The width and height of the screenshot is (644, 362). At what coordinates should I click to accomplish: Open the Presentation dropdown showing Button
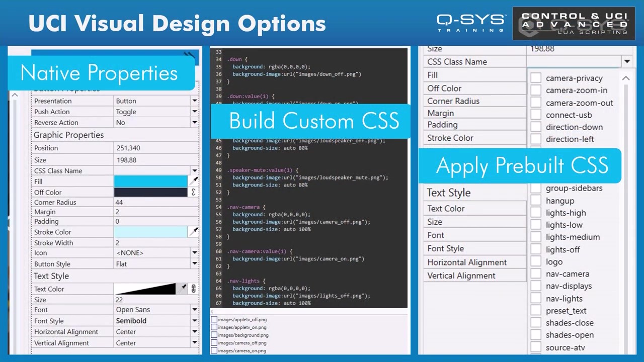tap(194, 101)
